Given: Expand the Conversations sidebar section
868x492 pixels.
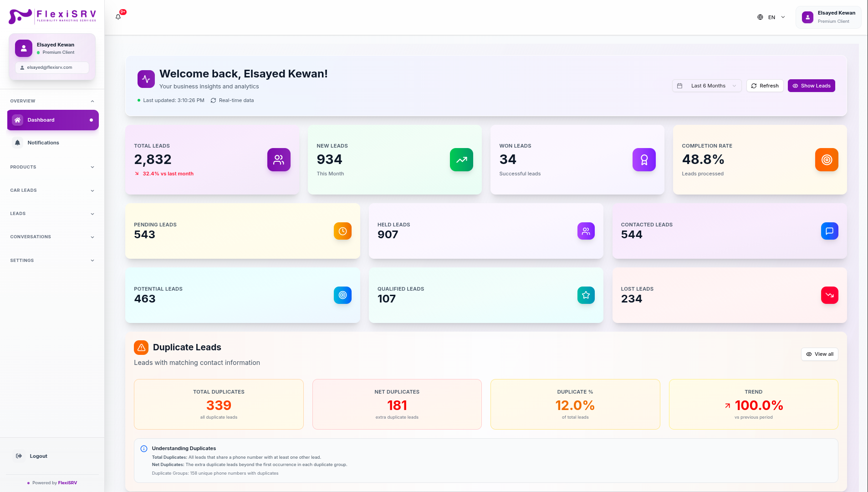Looking at the screenshot, I should (52, 237).
